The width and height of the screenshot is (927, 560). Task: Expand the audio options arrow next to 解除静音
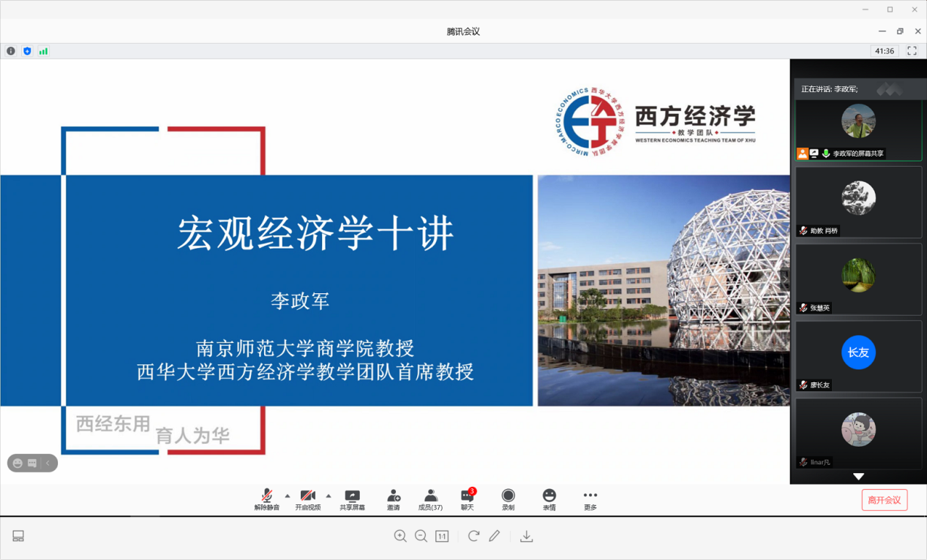(287, 495)
